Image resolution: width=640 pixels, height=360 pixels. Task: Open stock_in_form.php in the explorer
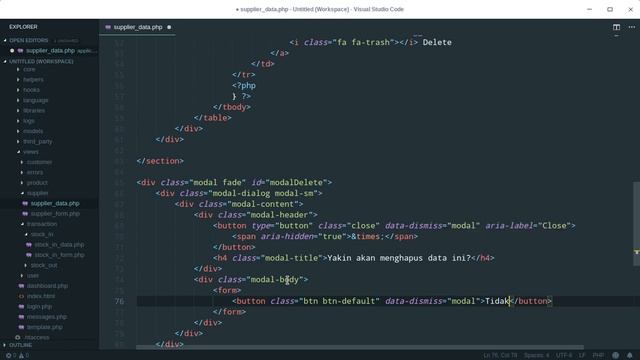pyautogui.click(x=60, y=255)
